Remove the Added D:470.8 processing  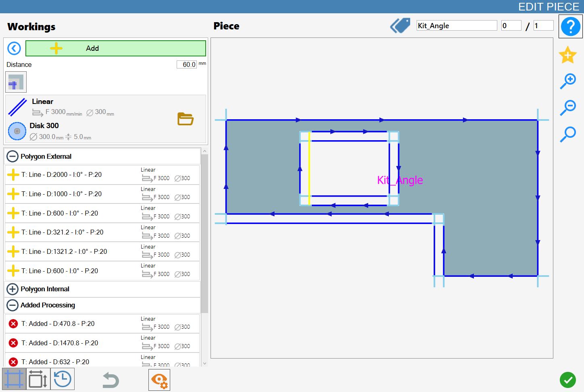tap(13, 324)
